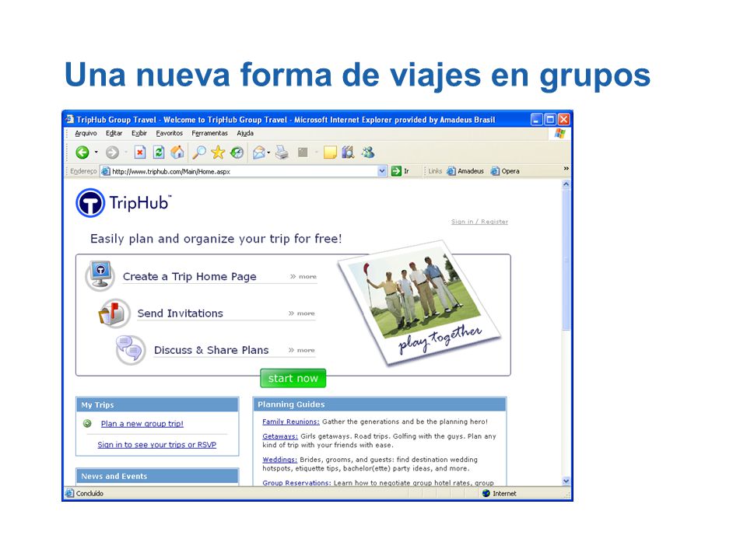Click the scrollbar up arrow
Viewport: 747px width, 560px height.
click(566, 184)
